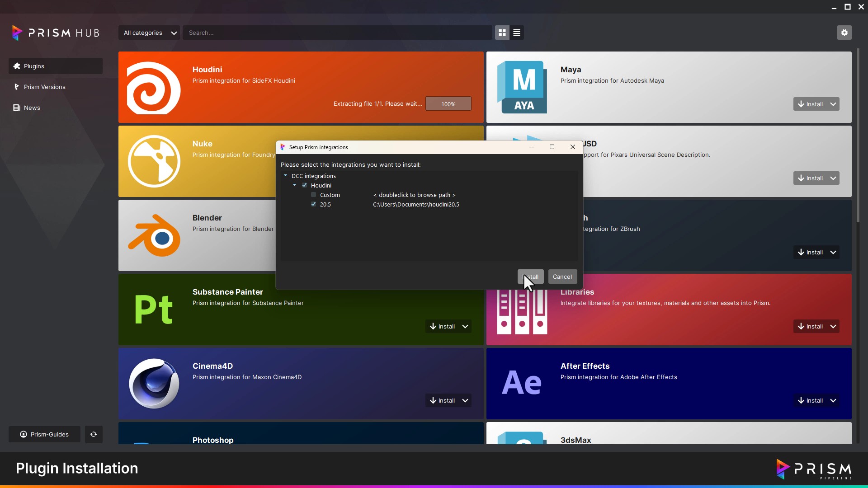868x488 pixels.
Task: Open Prism Hub settings gear
Action: pos(844,33)
